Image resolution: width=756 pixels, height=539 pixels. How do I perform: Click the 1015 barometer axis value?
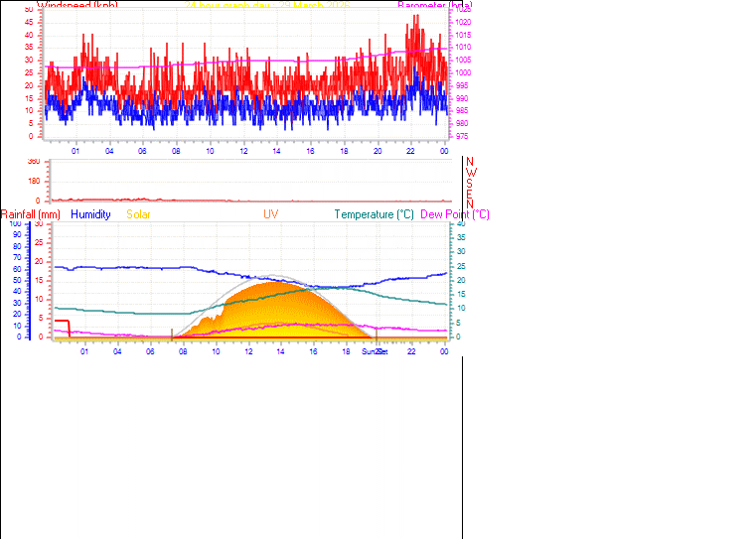click(463, 35)
